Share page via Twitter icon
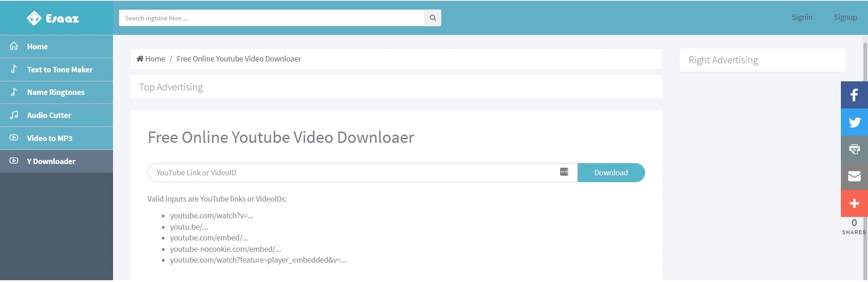Viewport: 868px width, 282px height. point(854,122)
